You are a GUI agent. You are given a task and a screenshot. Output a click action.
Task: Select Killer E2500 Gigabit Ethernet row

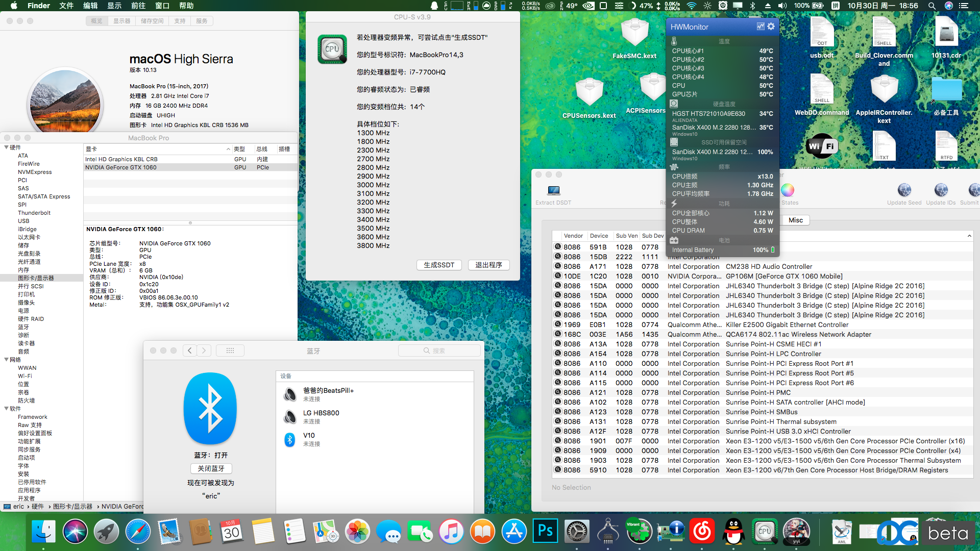763,324
